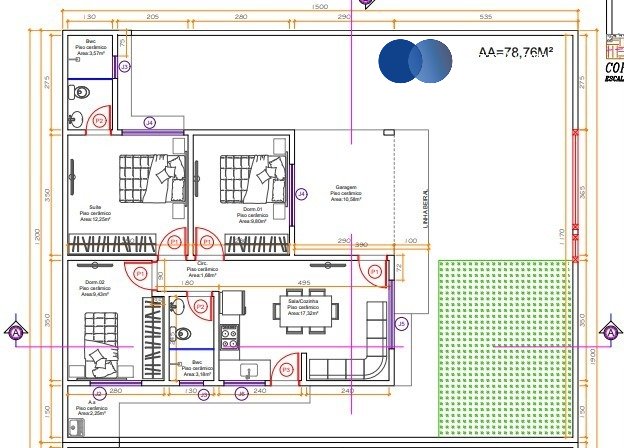Viewport: 624px width, 448px height.
Task: Click the Dorm.01 room label
Action: pos(252,215)
